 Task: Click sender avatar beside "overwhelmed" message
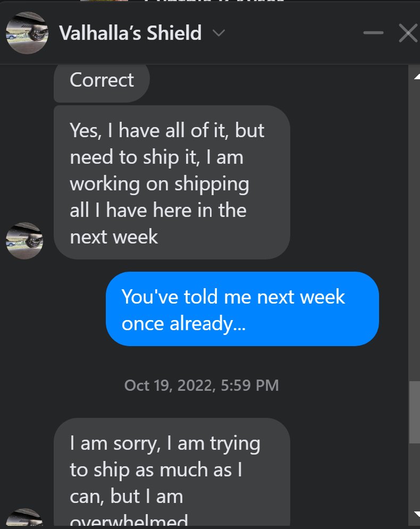(x=24, y=517)
